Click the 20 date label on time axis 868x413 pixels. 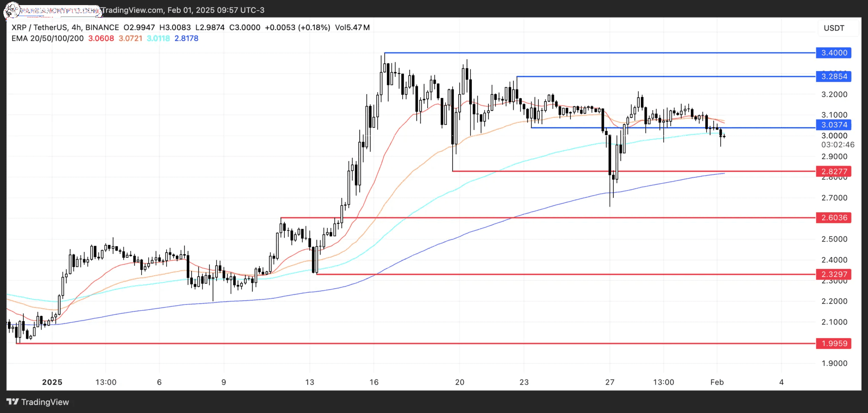pyautogui.click(x=460, y=383)
